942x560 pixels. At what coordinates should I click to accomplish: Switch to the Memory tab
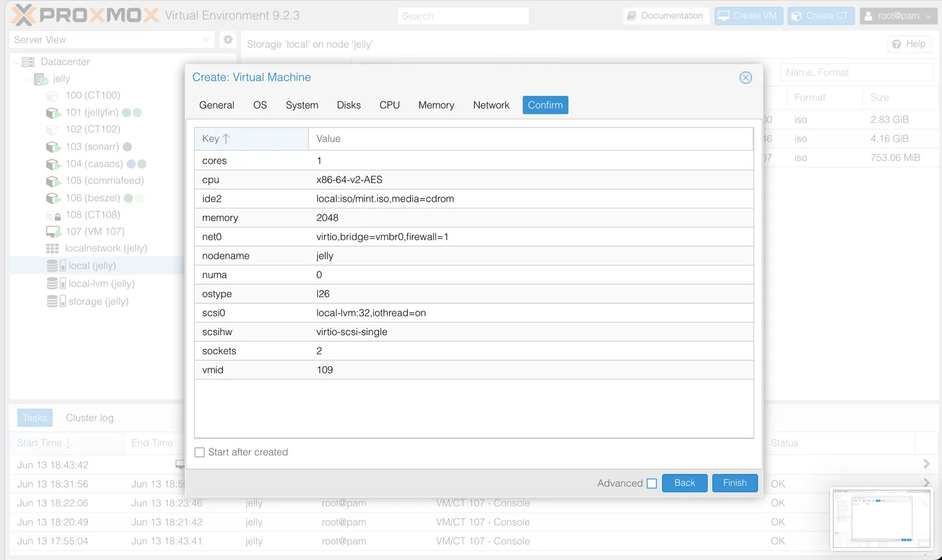click(x=436, y=105)
